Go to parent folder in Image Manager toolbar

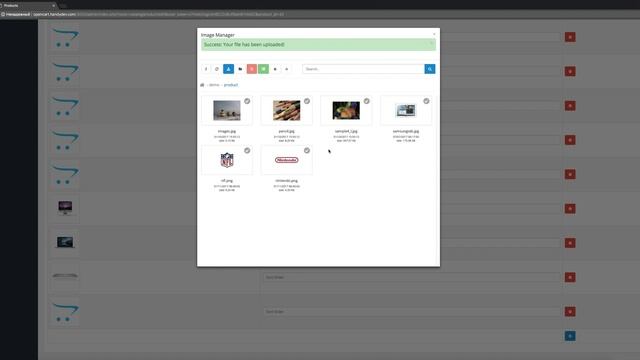[x=206, y=69]
